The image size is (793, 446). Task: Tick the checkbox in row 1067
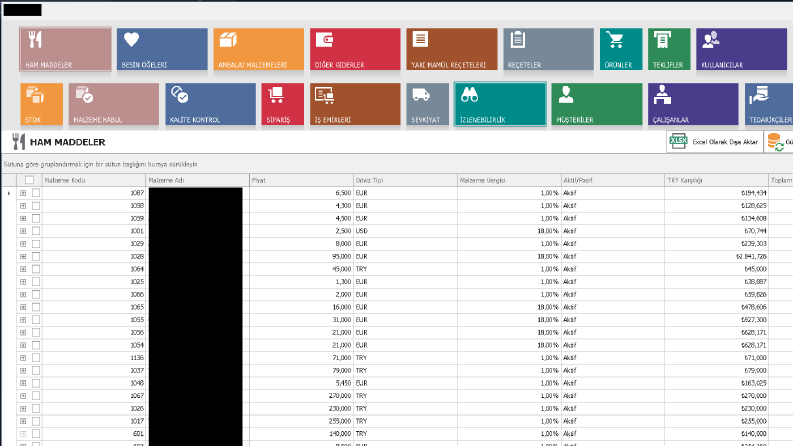pyautogui.click(x=36, y=396)
